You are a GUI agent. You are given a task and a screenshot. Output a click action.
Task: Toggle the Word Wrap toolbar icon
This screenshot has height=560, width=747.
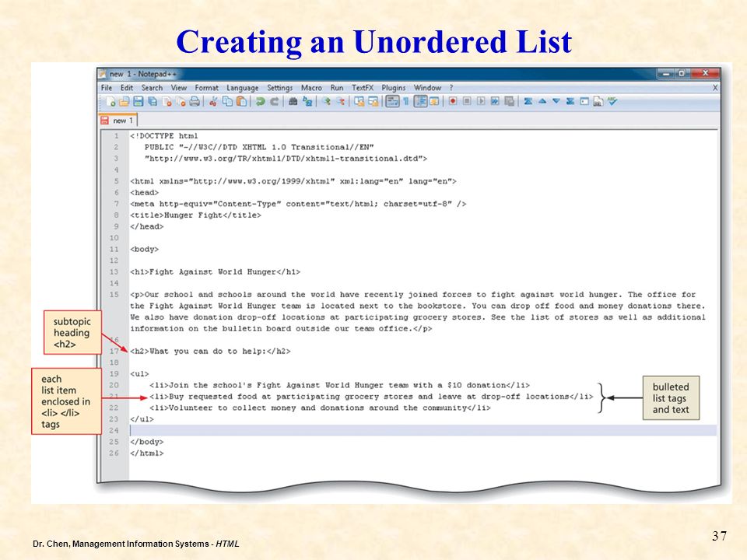[392, 101]
